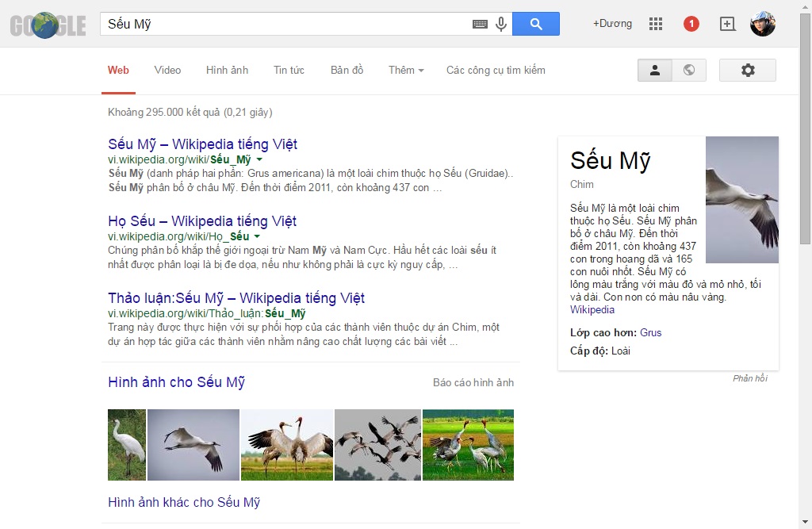The height and width of the screenshot is (529, 812).
Task: Show personal results with person icon
Action: coord(654,70)
